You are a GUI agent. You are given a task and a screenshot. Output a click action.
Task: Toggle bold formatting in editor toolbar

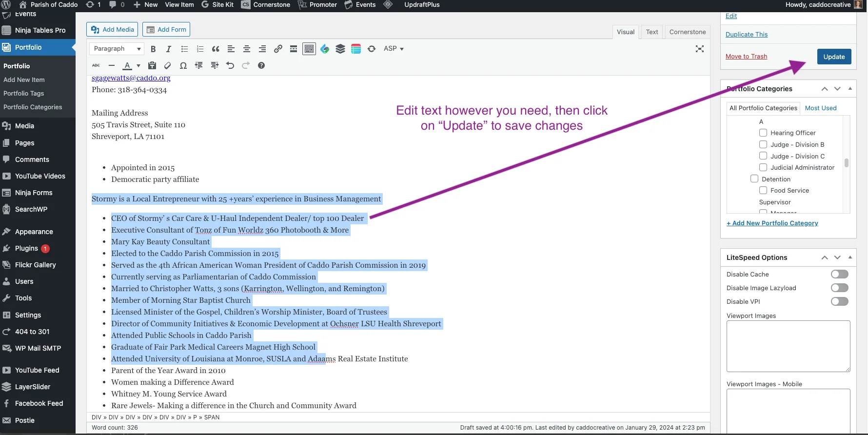pos(153,49)
